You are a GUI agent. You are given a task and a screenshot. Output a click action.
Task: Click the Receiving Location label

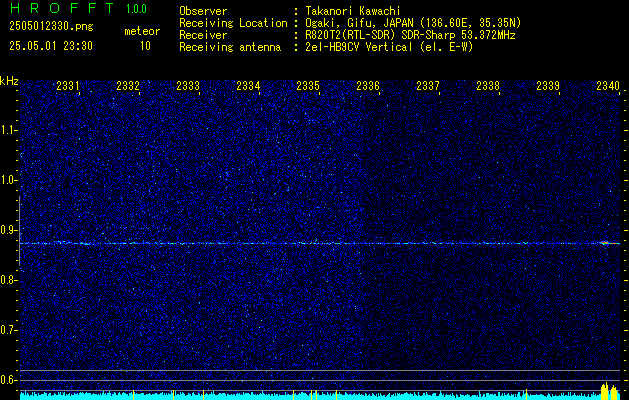233,23
